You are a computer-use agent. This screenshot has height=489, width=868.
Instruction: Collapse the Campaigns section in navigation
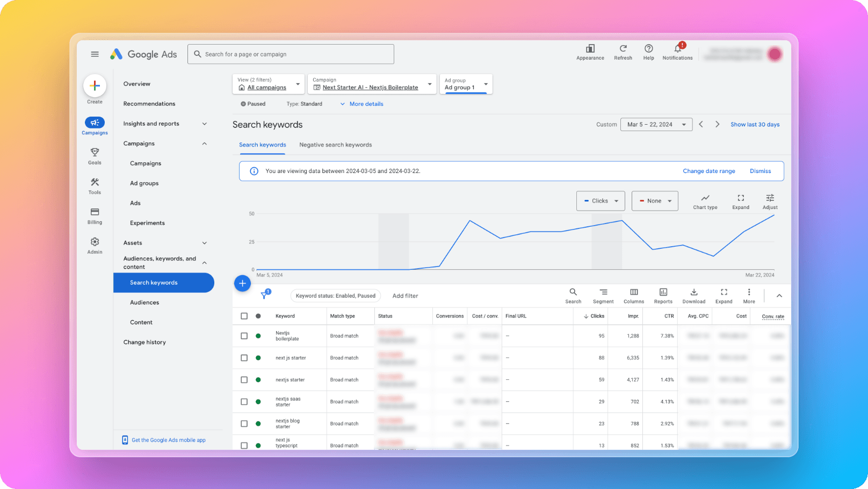pos(204,143)
